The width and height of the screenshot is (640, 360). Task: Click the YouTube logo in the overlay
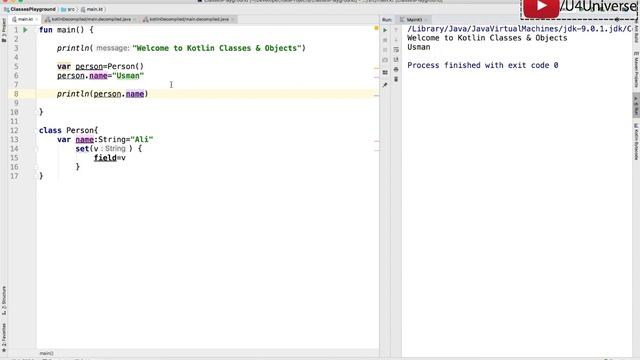click(541, 7)
